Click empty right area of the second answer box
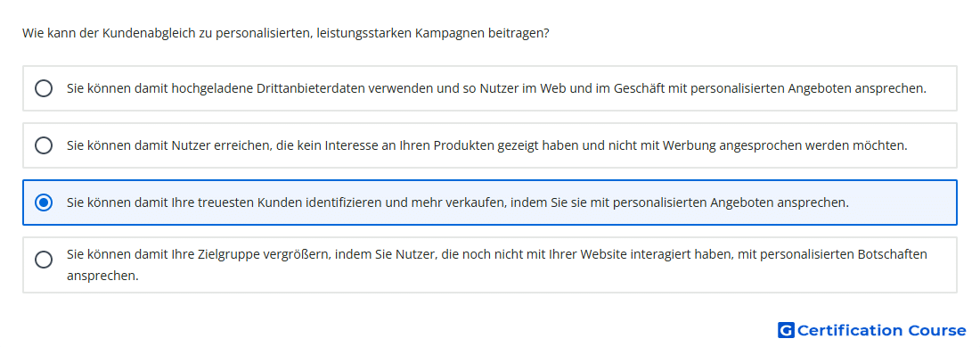980x347 pixels. [x=932, y=145]
